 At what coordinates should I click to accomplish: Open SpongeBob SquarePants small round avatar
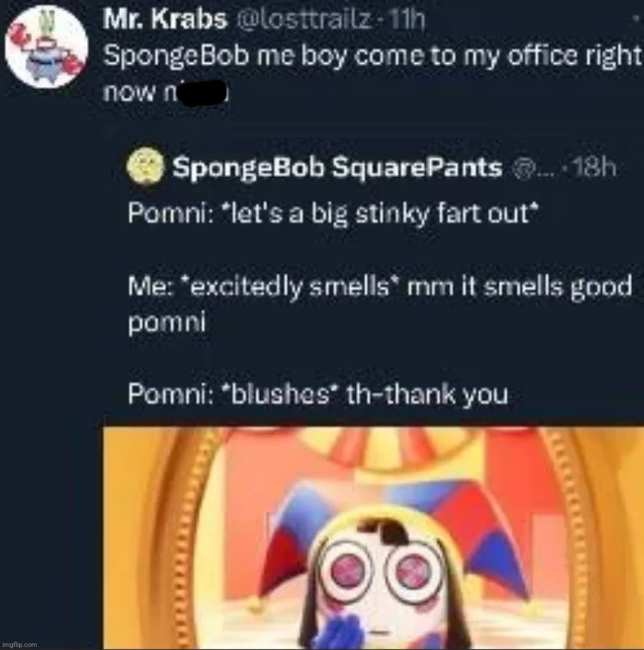pos(145,166)
